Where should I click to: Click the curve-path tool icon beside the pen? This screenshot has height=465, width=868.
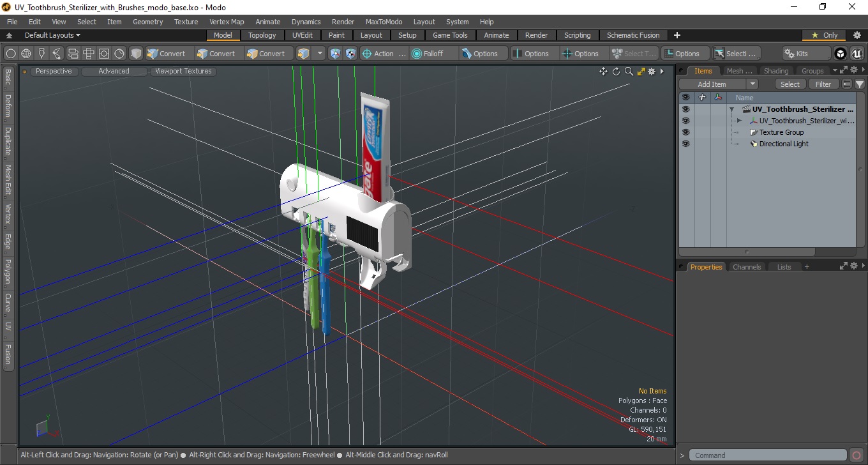(x=57, y=54)
